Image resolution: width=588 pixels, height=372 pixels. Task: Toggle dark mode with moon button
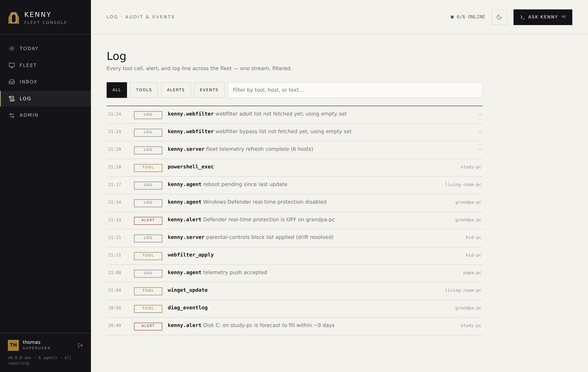pos(499,17)
